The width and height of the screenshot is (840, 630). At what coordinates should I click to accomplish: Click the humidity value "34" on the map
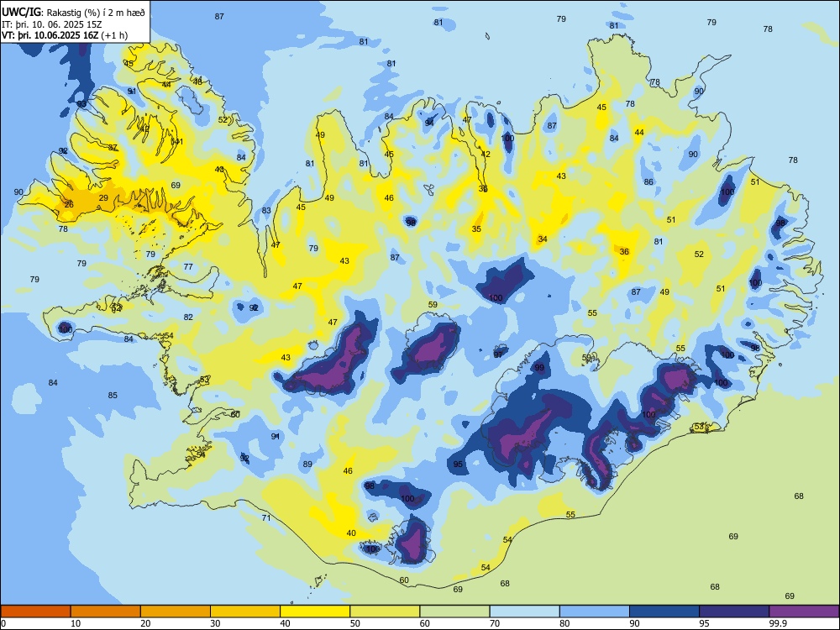tap(543, 239)
